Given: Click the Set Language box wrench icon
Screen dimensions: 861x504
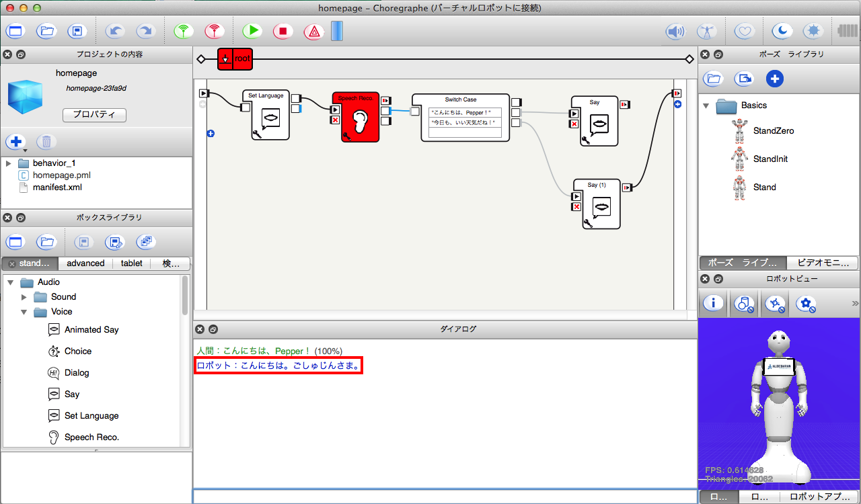Looking at the screenshot, I should tap(257, 134).
